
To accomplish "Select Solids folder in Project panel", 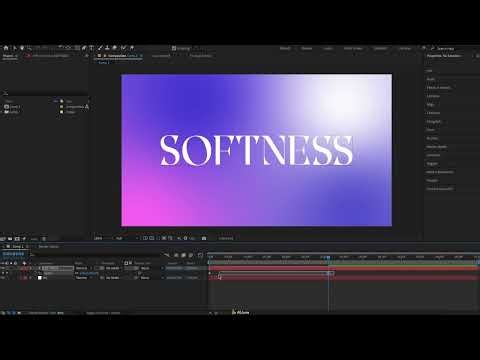I will 12,112.
